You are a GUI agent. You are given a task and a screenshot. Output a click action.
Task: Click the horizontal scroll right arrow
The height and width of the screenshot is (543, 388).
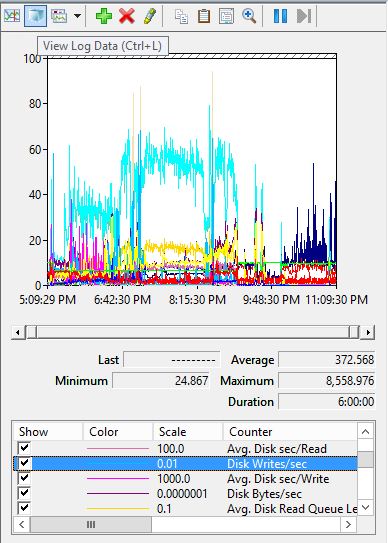pyautogui.click(x=348, y=524)
